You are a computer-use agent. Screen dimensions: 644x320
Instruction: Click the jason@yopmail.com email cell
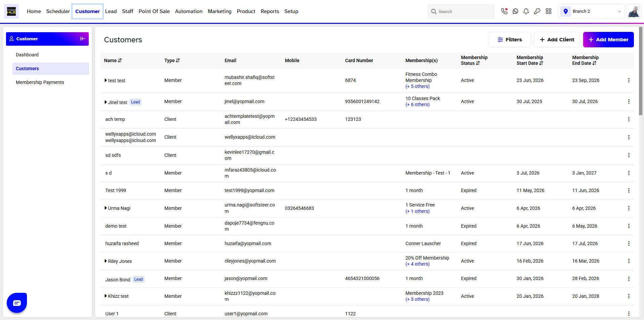point(246,278)
